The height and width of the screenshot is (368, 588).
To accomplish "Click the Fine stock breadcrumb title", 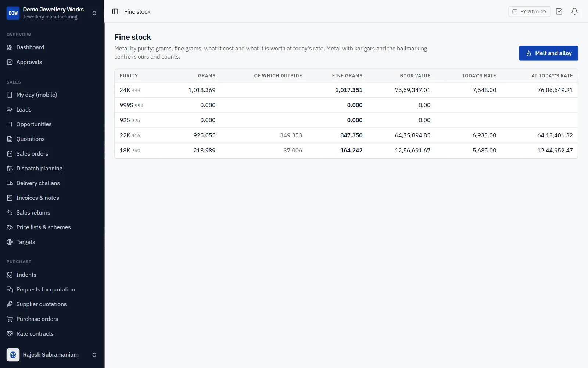I will pyautogui.click(x=137, y=12).
